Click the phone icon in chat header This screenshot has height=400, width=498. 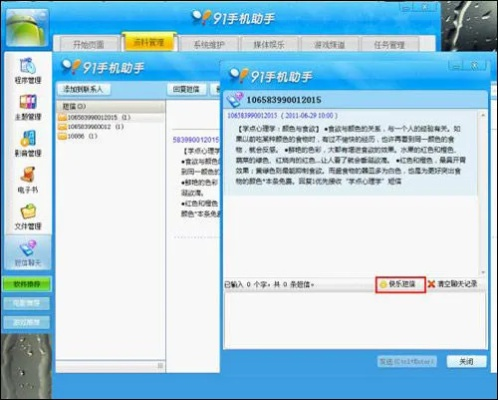click(x=235, y=100)
